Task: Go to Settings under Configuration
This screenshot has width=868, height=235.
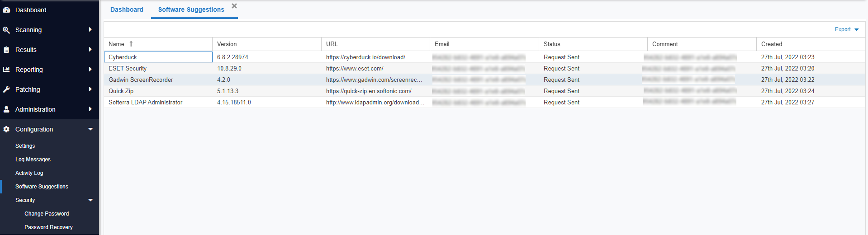Action: 25,146
